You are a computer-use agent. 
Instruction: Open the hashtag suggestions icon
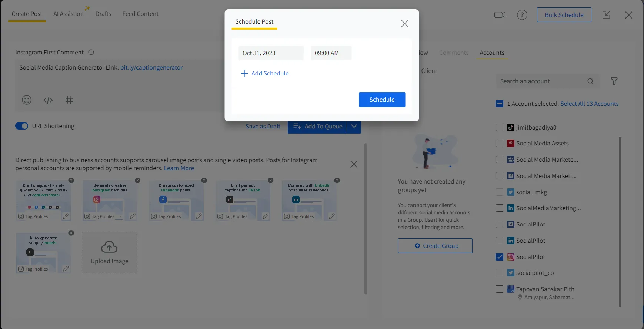(x=69, y=100)
